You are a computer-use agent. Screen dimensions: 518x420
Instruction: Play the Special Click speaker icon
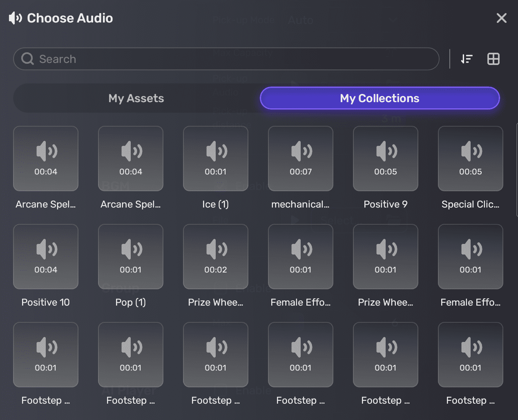[470, 151]
